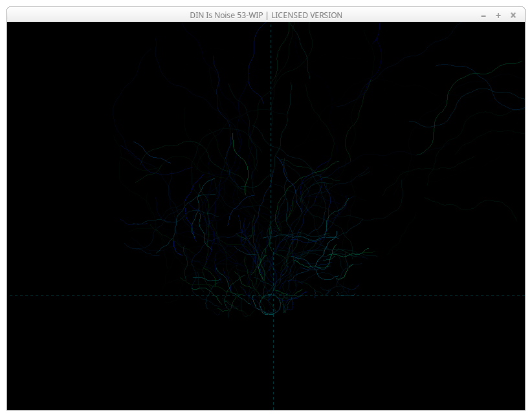Click the circle at the branching pattern's base
The width and height of the screenshot is (532, 417).
click(271, 305)
